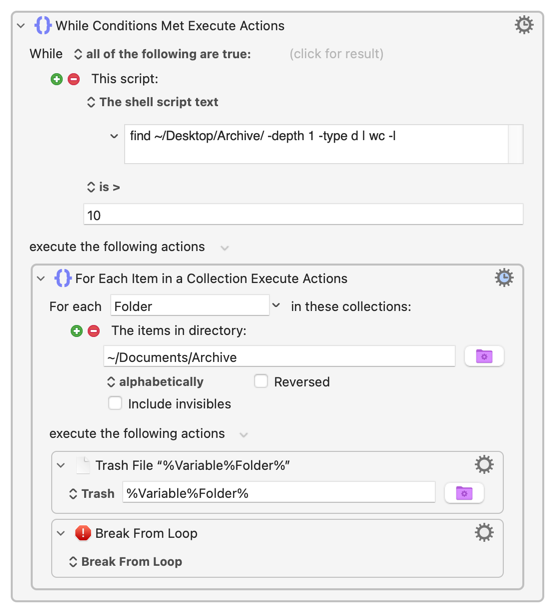The image size is (555, 616).
Task: Change the 'is >' comparison operator
Action: pos(103,187)
